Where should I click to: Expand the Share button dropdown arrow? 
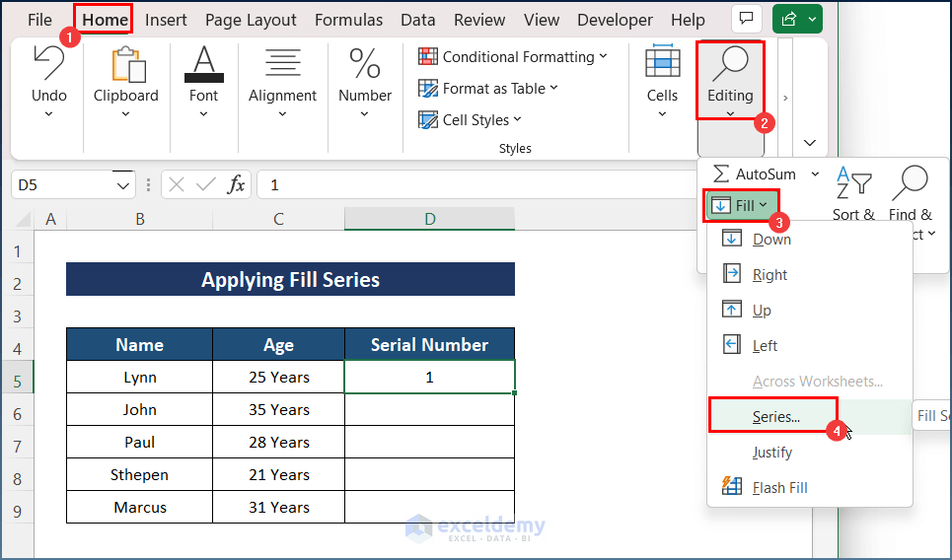pos(812,20)
